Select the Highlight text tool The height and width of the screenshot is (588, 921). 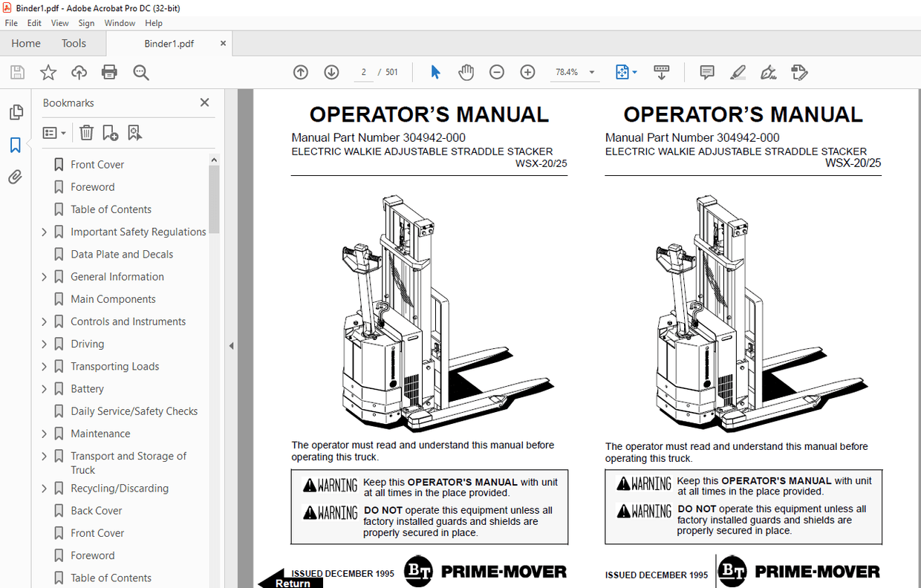[738, 72]
